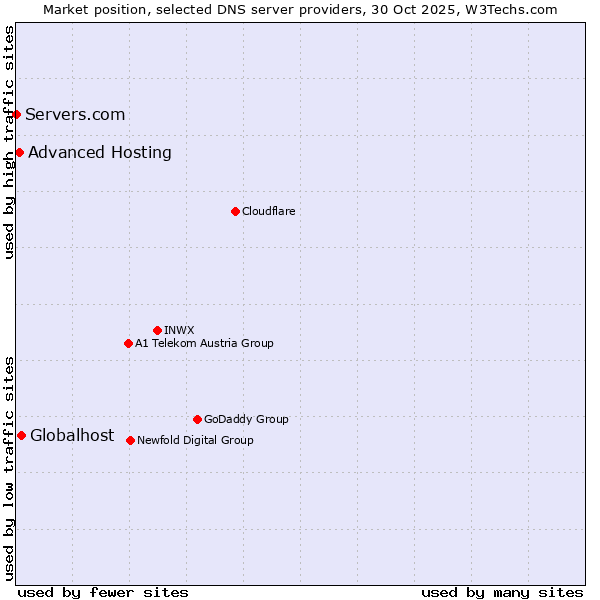Select the Cloudflare red marker
This screenshot has width=600, height=600.
pos(235,211)
